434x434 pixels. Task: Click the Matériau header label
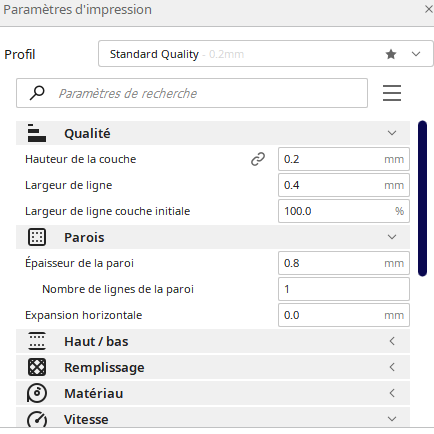[x=93, y=393]
